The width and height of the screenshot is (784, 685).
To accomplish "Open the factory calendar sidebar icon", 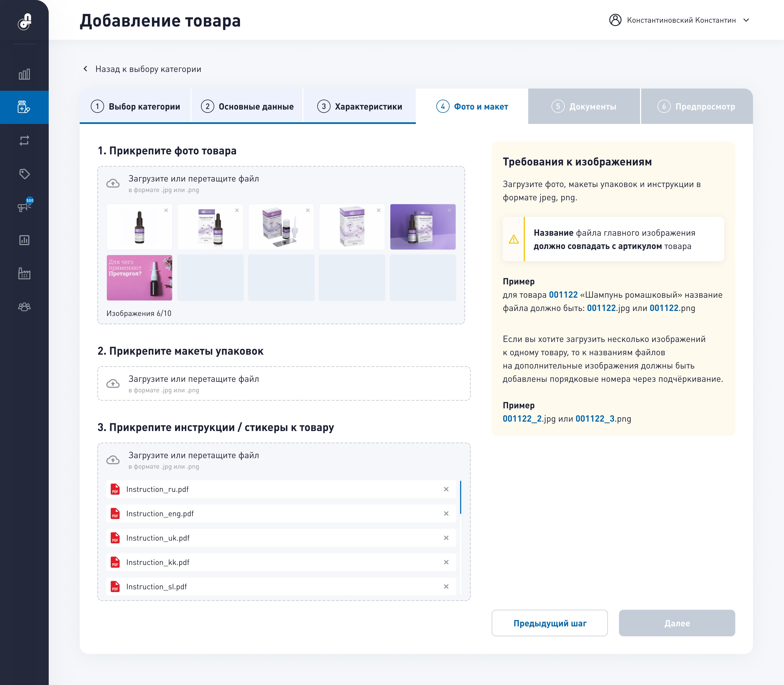I will [x=24, y=273].
